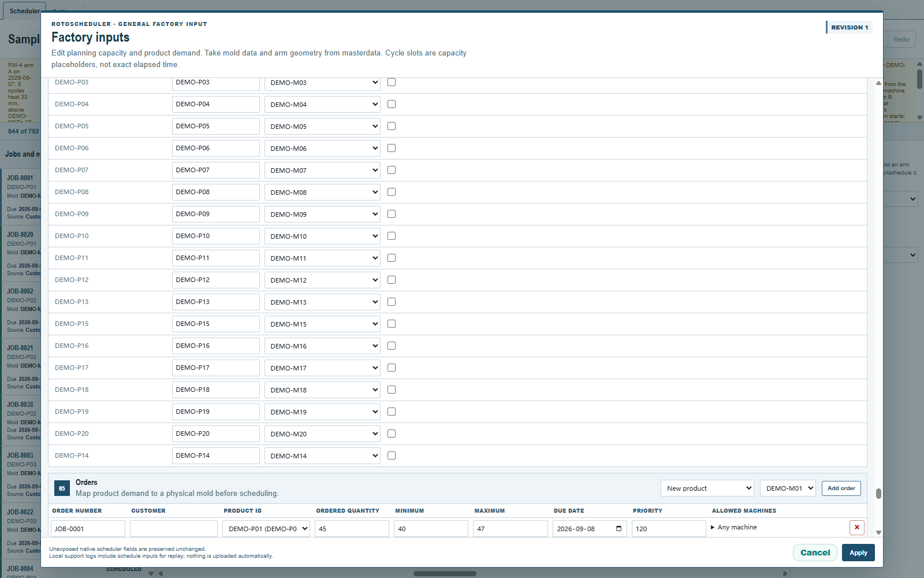924x578 pixels.
Task: Click the bottom timeline scroll-right arrow
Action: tap(785, 573)
